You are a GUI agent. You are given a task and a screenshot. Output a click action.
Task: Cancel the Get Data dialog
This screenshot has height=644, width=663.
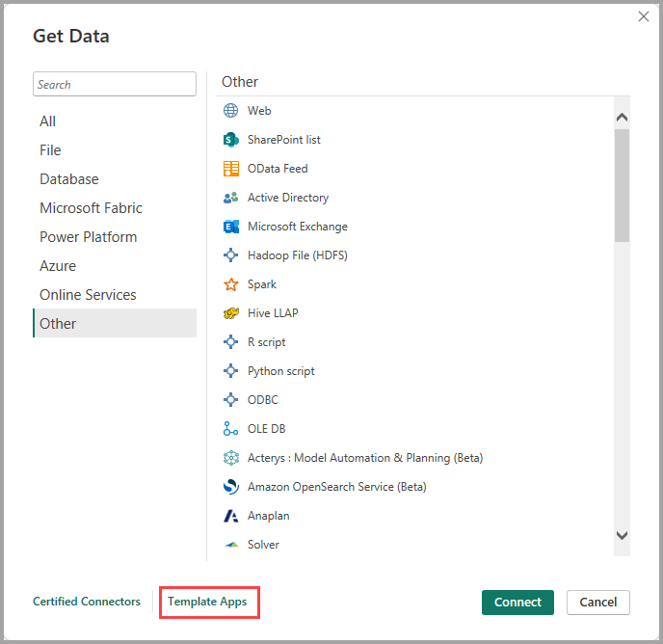point(597,602)
